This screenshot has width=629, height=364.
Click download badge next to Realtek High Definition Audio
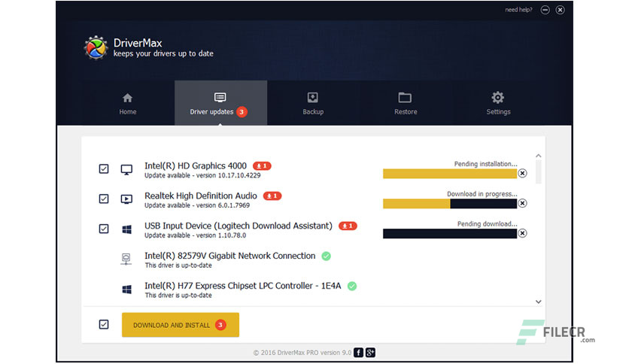click(x=272, y=196)
